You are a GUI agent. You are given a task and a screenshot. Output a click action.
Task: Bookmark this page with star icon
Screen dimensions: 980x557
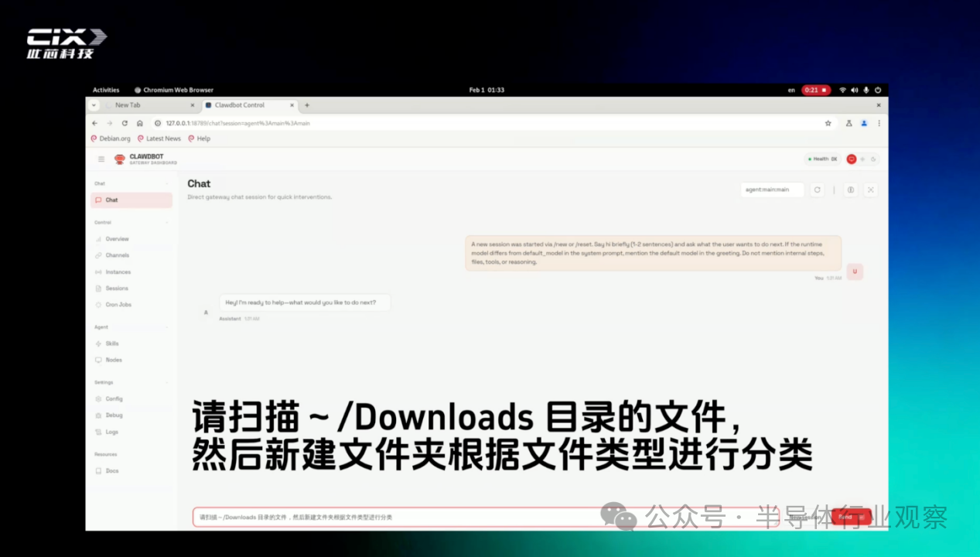[x=828, y=123]
